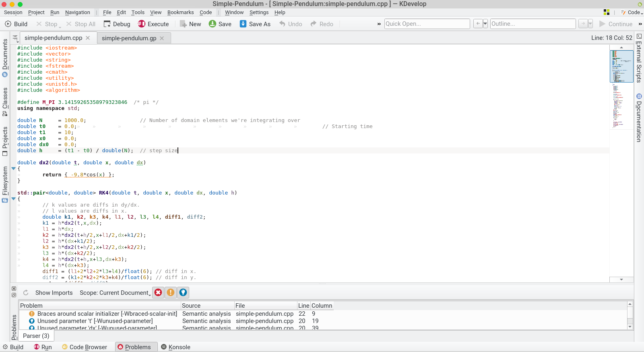Open the Build bottom tool view
Viewport: 644px width, 352px height.
(x=13, y=347)
